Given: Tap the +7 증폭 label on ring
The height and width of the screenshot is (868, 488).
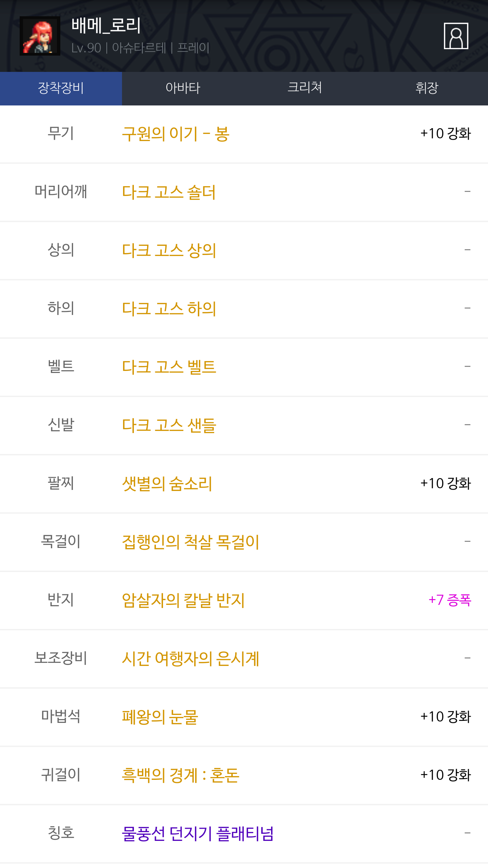Looking at the screenshot, I should 450,600.
